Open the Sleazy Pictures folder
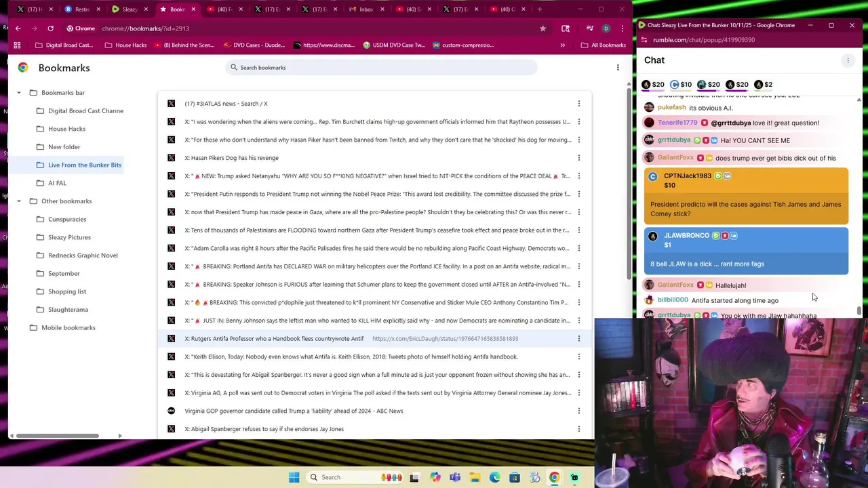The width and height of the screenshot is (868, 488). pos(62,237)
